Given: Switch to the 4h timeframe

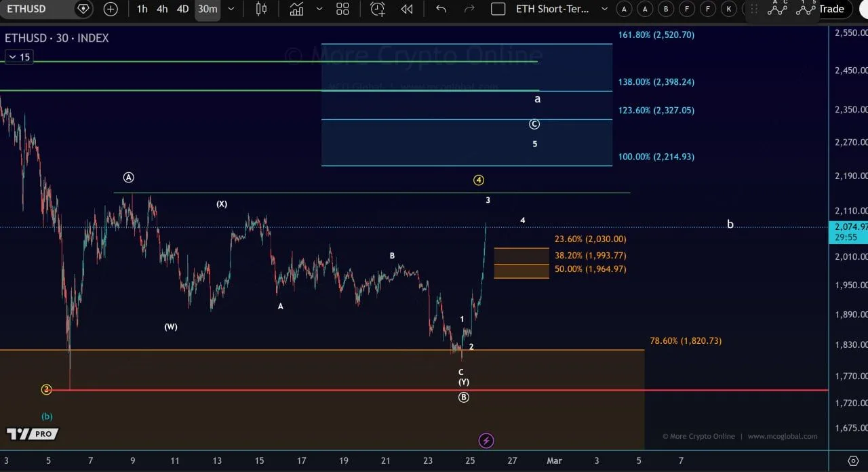Looking at the screenshot, I should pyautogui.click(x=162, y=9).
